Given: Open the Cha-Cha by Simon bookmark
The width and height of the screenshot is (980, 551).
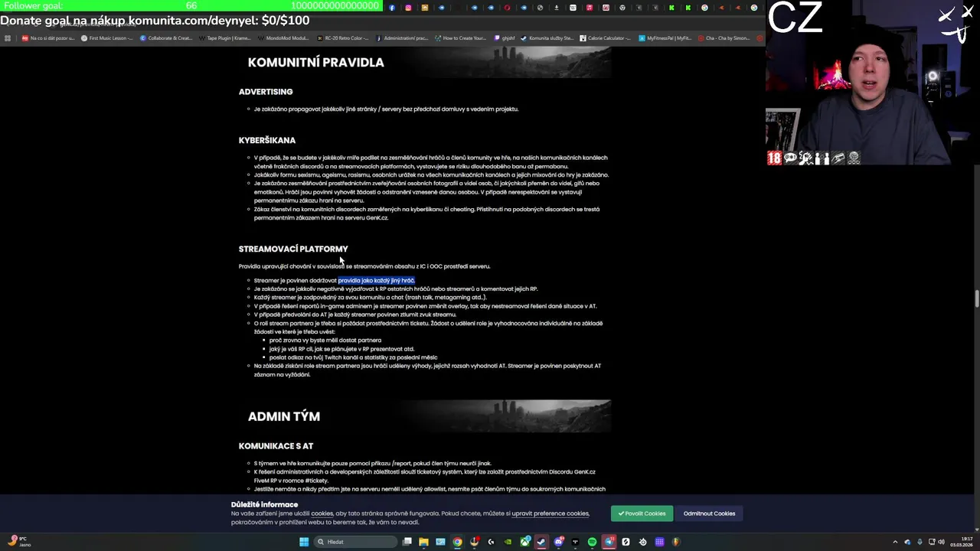Looking at the screenshot, I should tap(724, 37).
